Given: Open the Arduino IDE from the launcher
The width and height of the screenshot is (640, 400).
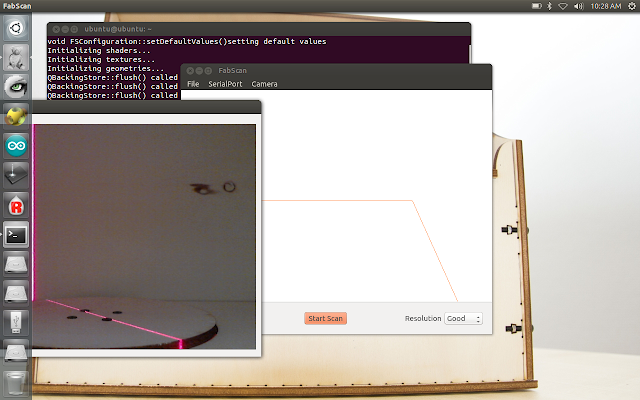Looking at the screenshot, I should (x=16, y=146).
